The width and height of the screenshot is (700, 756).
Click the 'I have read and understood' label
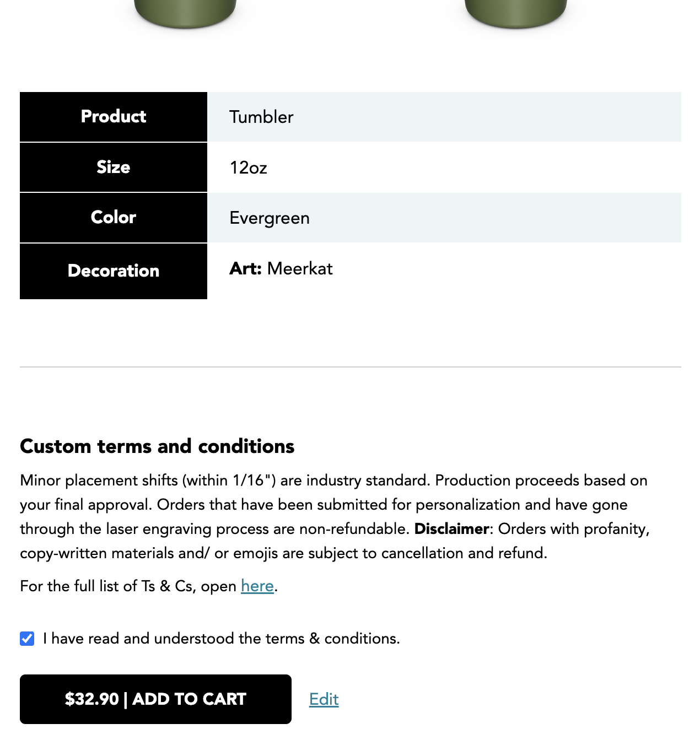coord(221,639)
